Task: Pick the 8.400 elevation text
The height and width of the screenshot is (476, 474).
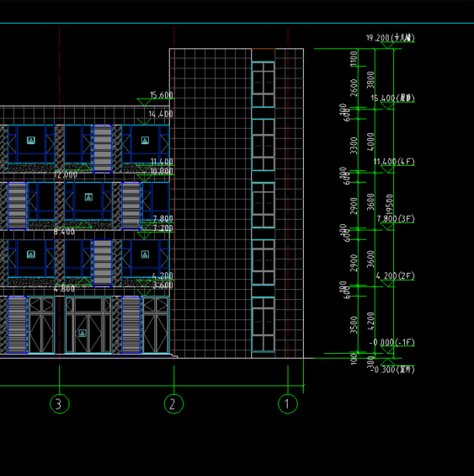Action: pyautogui.click(x=64, y=232)
